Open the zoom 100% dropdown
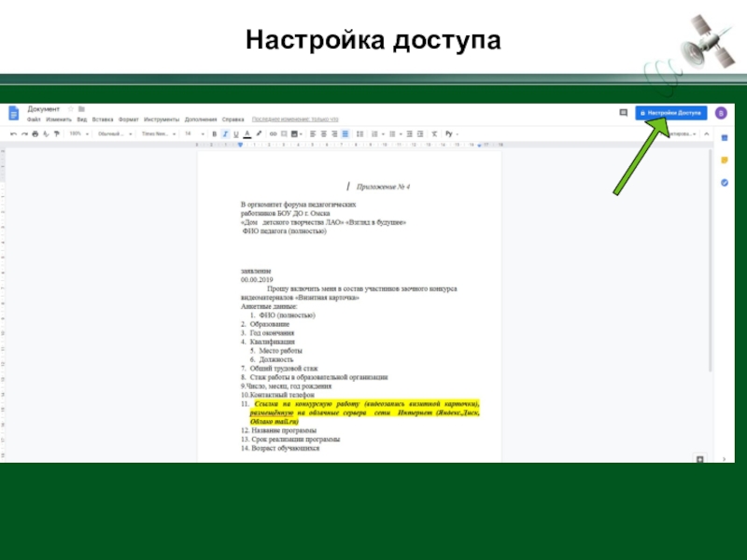 pyautogui.click(x=78, y=134)
